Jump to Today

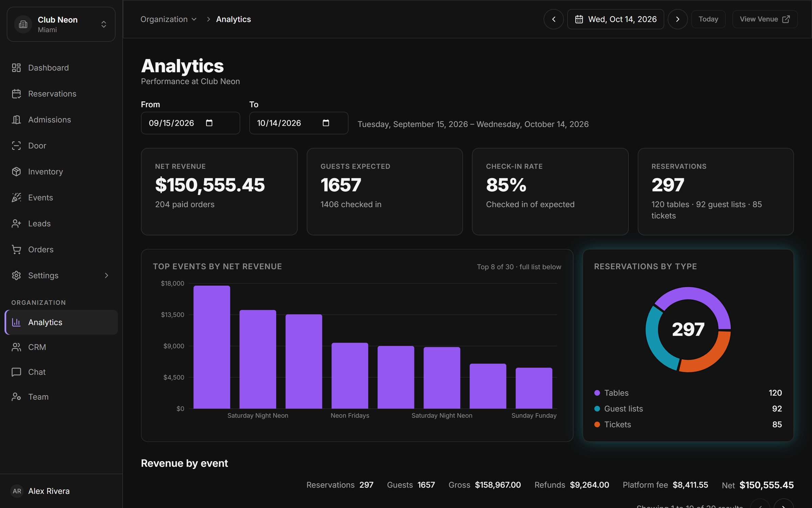(708, 19)
